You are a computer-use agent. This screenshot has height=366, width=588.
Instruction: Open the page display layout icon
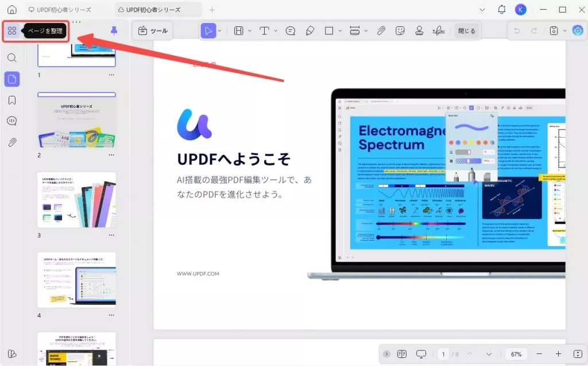(x=401, y=354)
